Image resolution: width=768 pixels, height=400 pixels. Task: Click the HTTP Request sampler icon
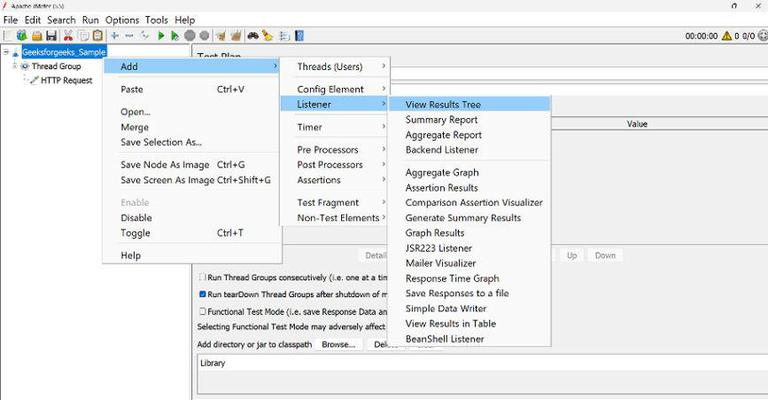34,80
